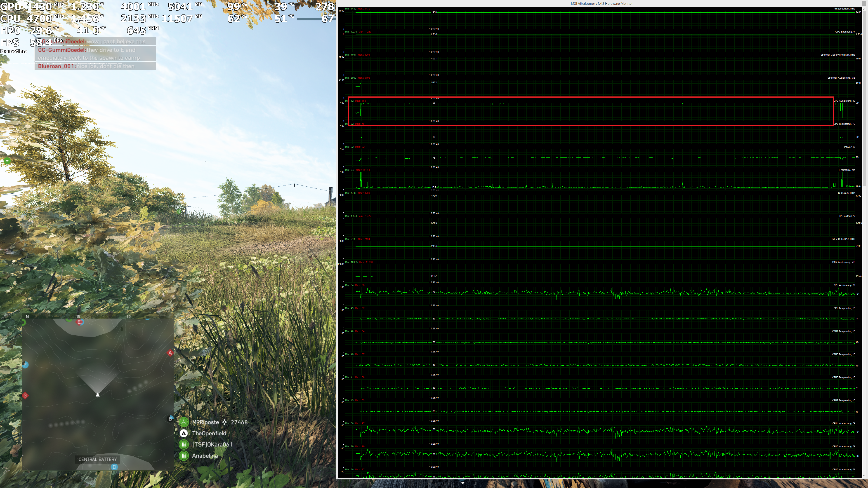
Task: Click red objective E marker on minimap
Action: (79, 322)
